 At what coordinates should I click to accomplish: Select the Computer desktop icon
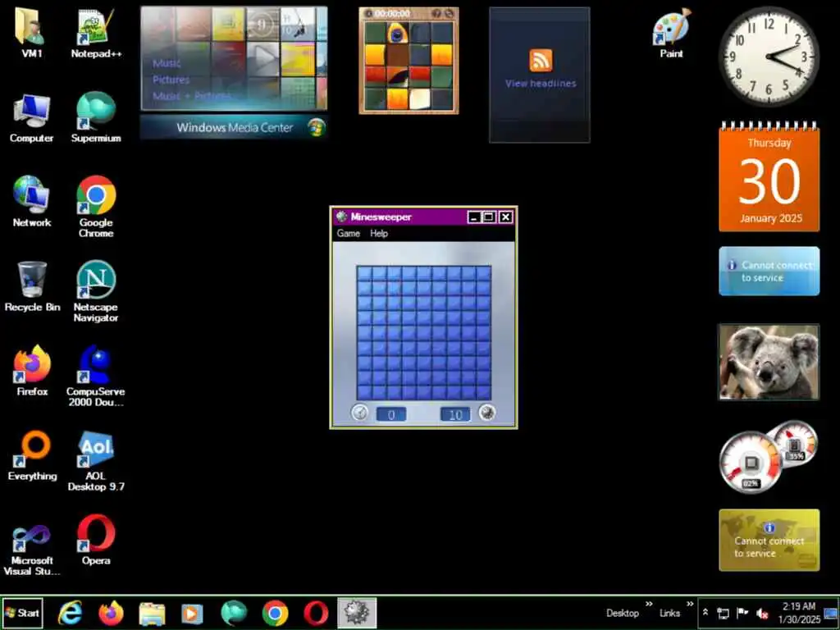click(32, 118)
